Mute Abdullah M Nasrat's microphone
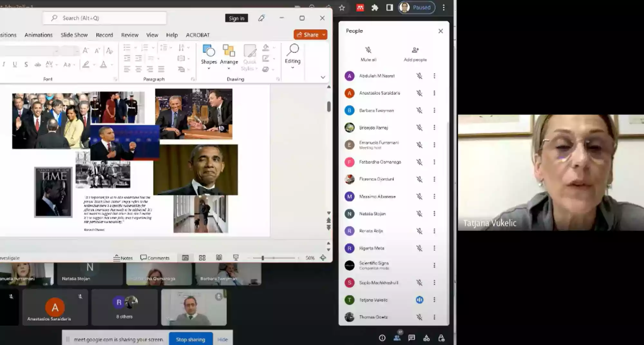Image resolution: width=644 pixels, height=345 pixels. [419, 76]
